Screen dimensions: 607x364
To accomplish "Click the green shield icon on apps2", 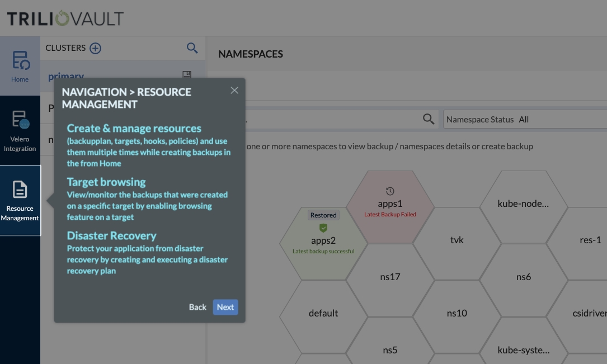I will pos(323,228).
